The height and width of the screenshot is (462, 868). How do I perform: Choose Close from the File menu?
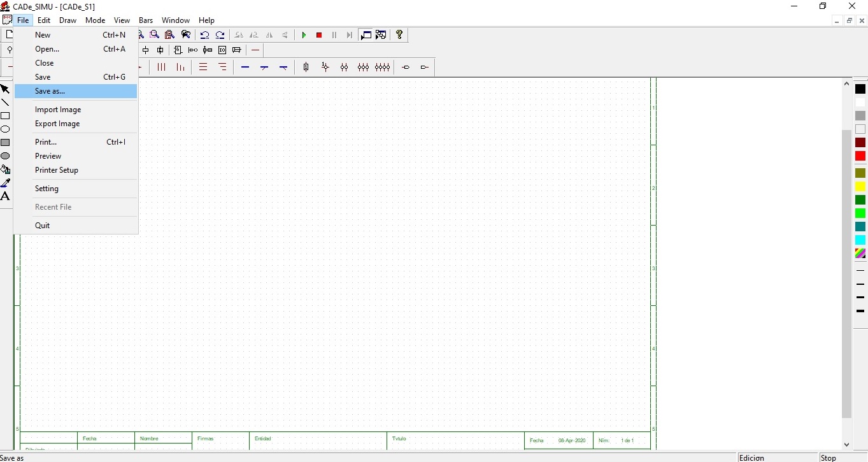(76, 63)
